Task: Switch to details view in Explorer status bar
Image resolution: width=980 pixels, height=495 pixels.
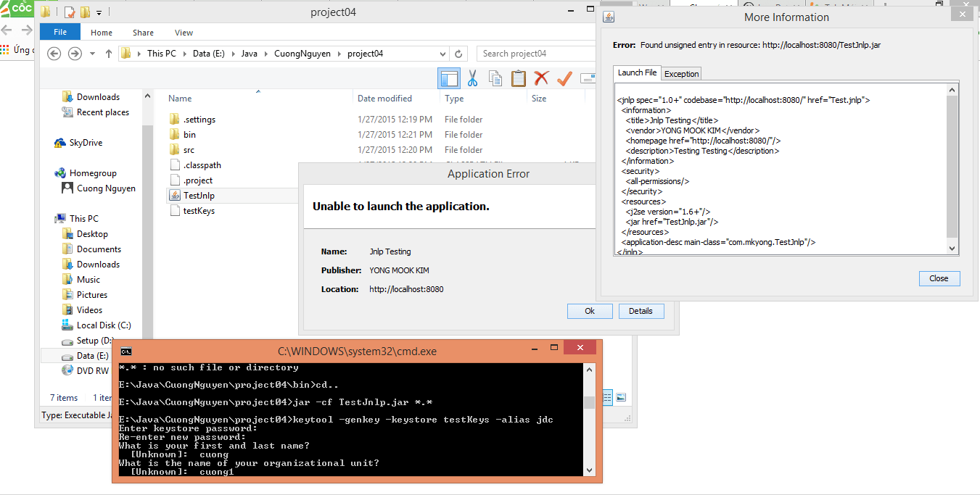Action: pyautogui.click(x=608, y=397)
